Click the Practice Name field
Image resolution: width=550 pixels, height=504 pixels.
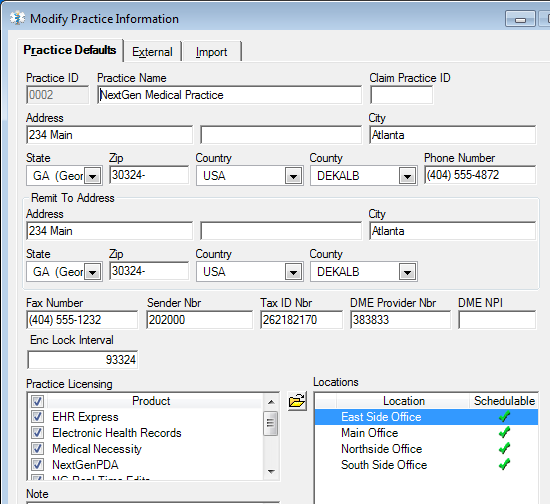[x=229, y=95]
